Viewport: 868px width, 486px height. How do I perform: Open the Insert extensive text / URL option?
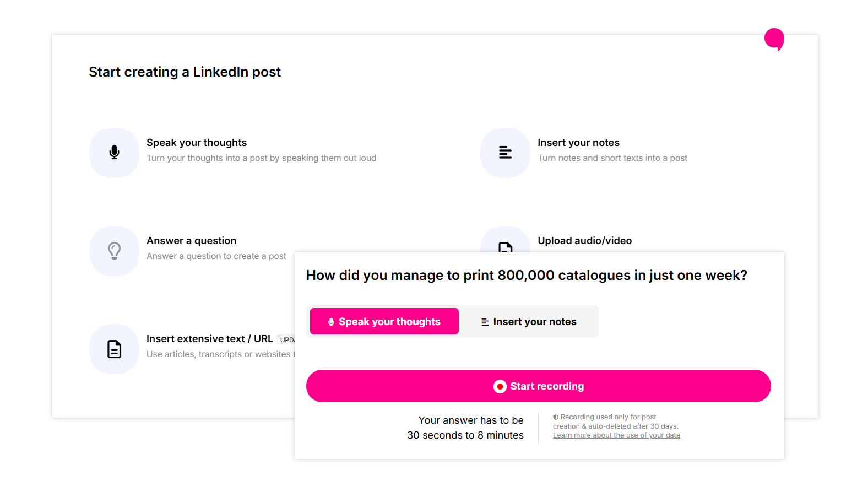[209, 339]
